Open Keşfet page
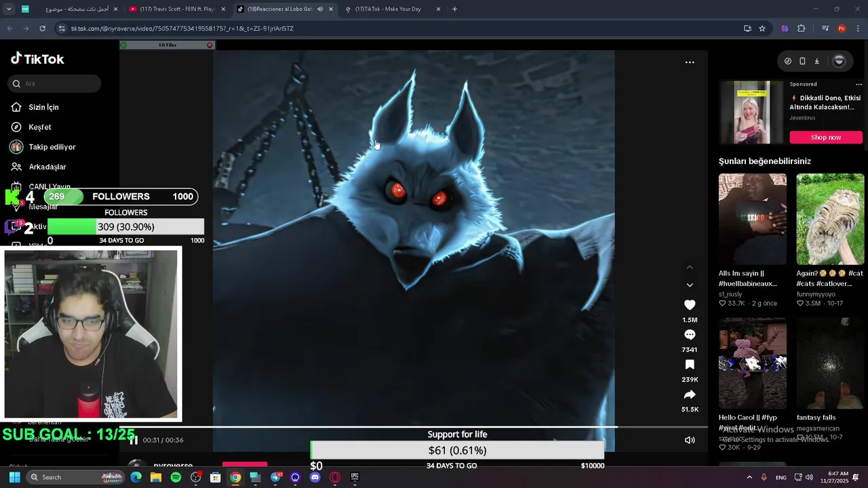 pos(39,127)
